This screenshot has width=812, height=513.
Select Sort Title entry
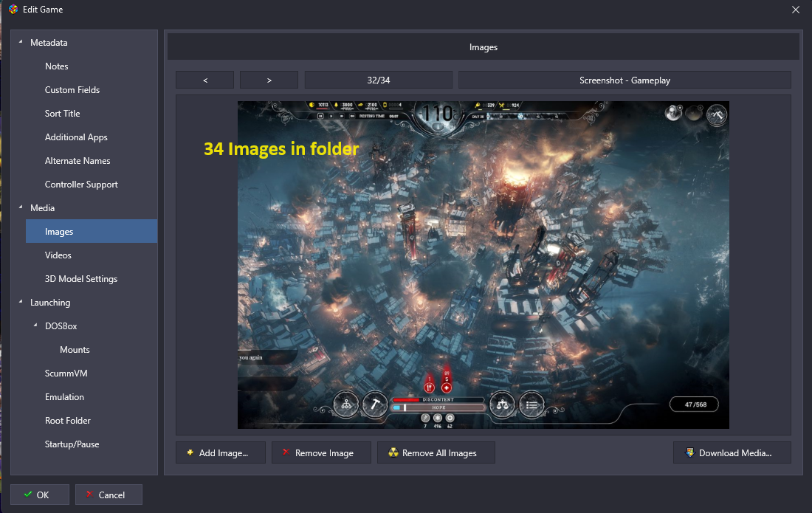click(x=62, y=114)
